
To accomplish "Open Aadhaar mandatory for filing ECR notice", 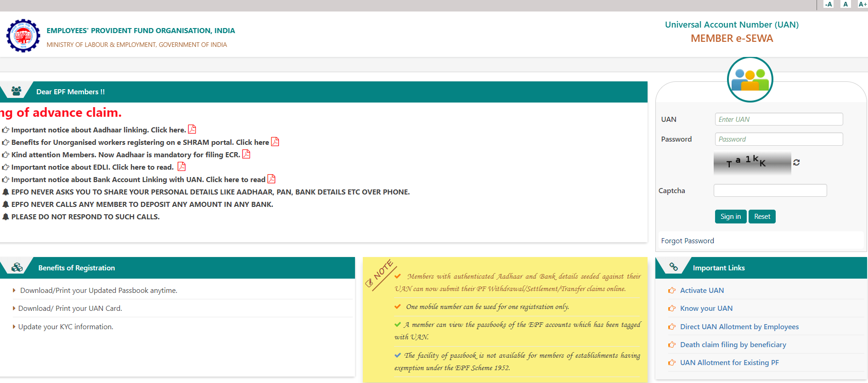I will (126, 155).
